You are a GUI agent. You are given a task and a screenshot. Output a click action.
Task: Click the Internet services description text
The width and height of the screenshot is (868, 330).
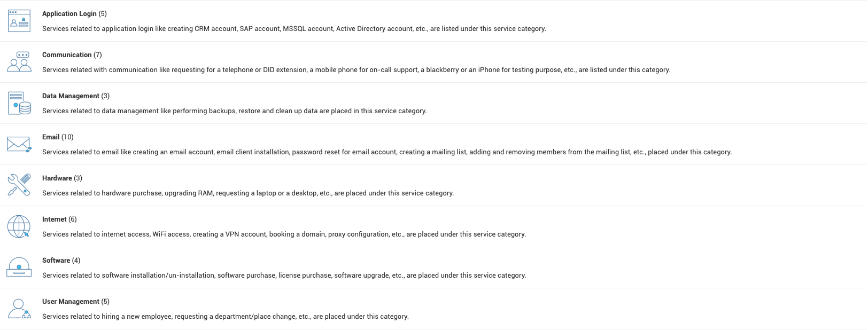[284, 234]
